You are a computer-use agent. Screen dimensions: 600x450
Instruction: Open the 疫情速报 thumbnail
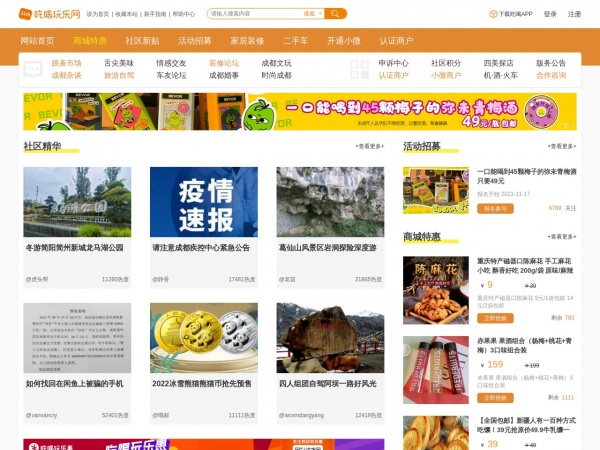204,202
